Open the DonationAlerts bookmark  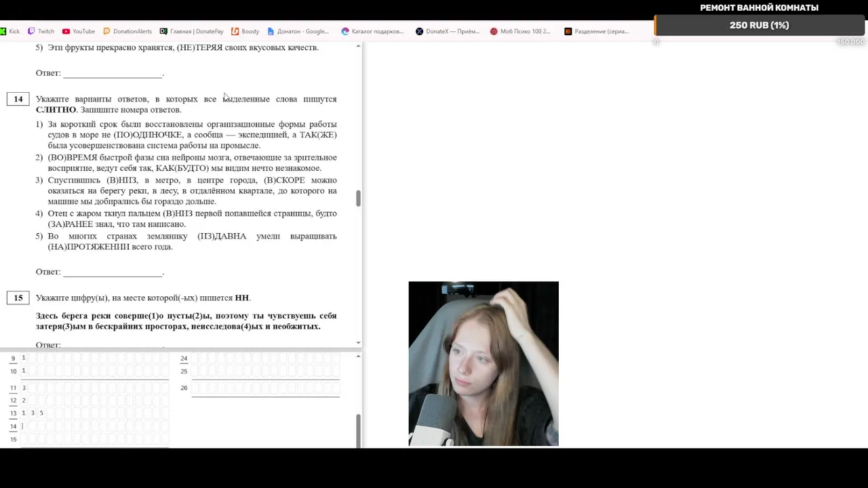pyautogui.click(x=127, y=31)
